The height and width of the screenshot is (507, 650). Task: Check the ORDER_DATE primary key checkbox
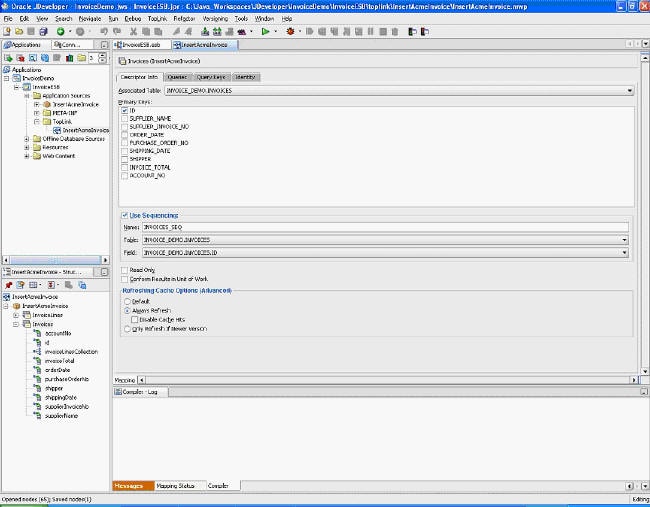[x=125, y=135]
